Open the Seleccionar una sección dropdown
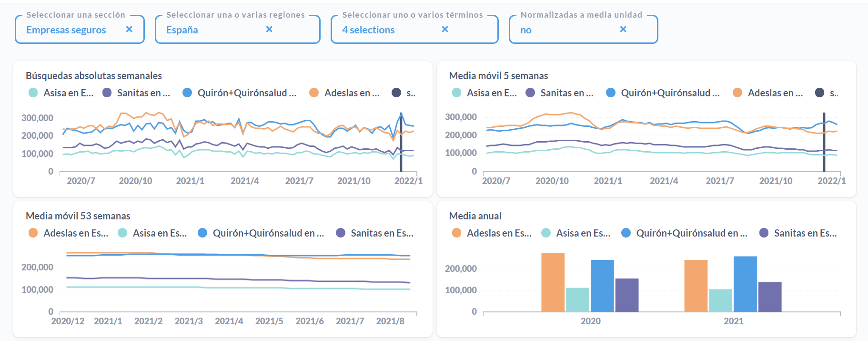The width and height of the screenshot is (868, 341). [71, 30]
